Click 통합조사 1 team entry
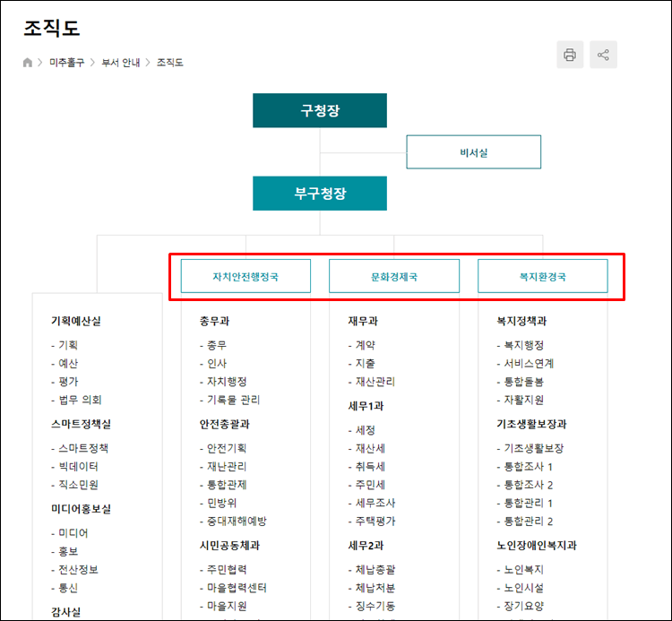The height and width of the screenshot is (621, 672). point(529,467)
